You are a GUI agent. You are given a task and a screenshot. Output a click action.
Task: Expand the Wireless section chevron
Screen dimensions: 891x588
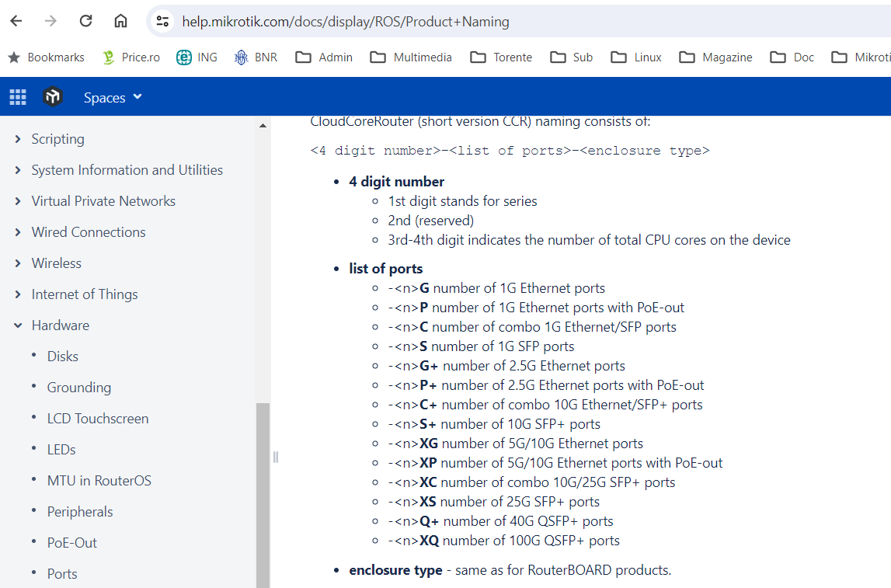(x=18, y=263)
